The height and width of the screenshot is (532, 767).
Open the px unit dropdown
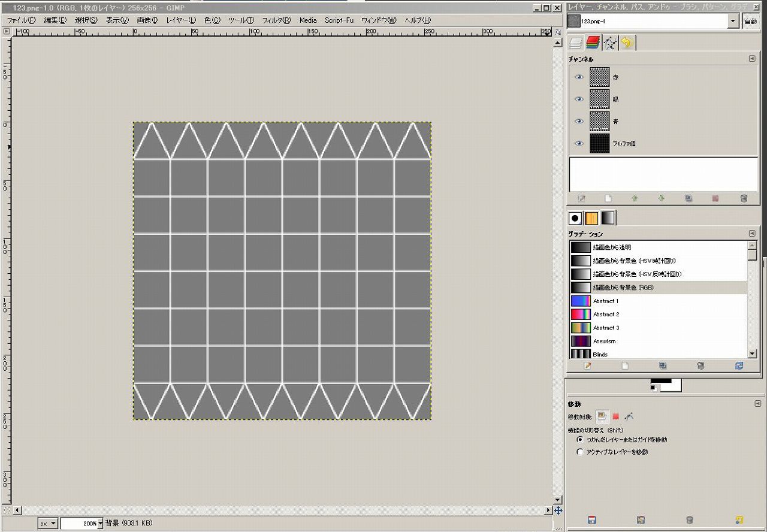click(x=48, y=523)
